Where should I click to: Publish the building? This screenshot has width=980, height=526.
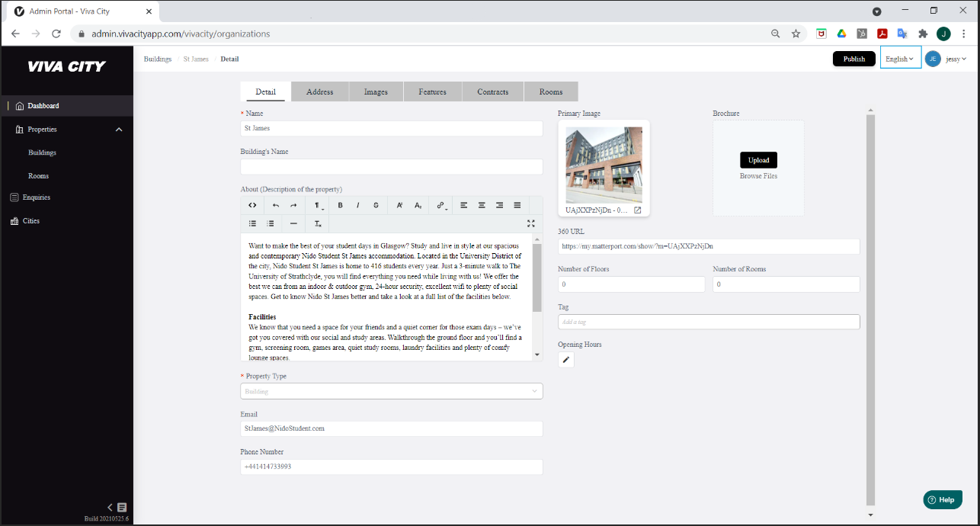click(x=854, y=59)
